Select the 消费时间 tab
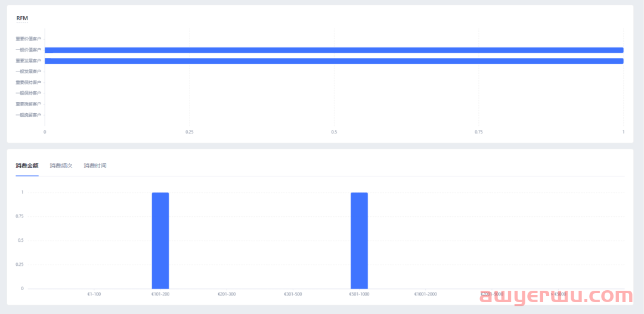The image size is (644, 314). click(x=95, y=166)
